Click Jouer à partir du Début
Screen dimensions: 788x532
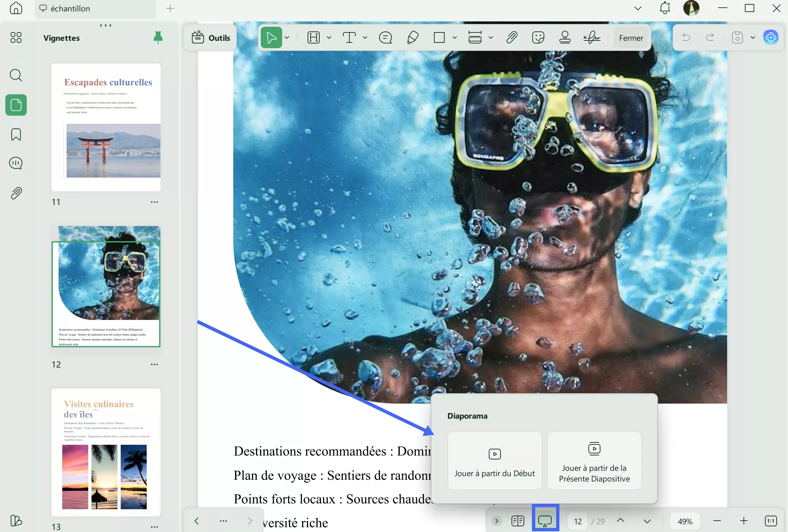coord(494,460)
